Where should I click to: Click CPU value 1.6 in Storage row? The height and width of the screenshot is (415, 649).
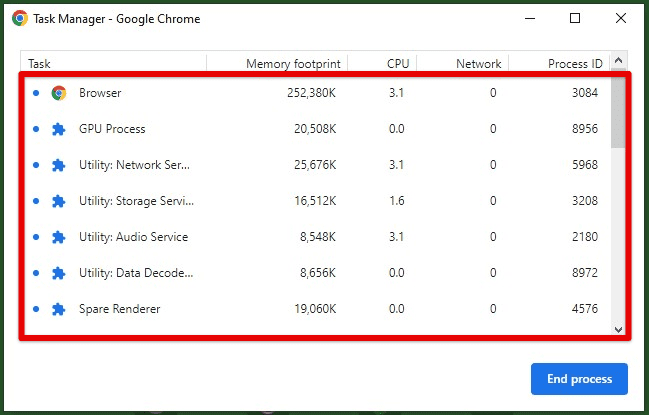(x=397, y=201)
